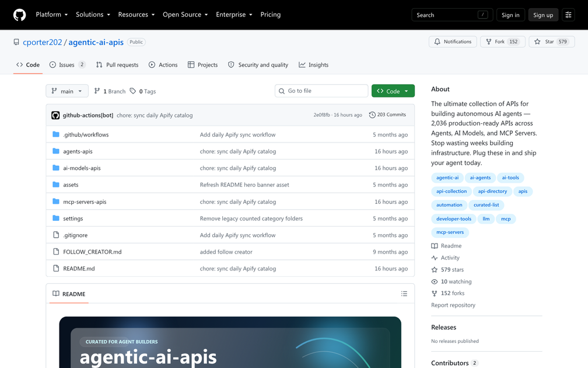Open the Insights tab
The width and height of the screenshot is (588, 368).
pyautogui.click(x=313, y=65)
